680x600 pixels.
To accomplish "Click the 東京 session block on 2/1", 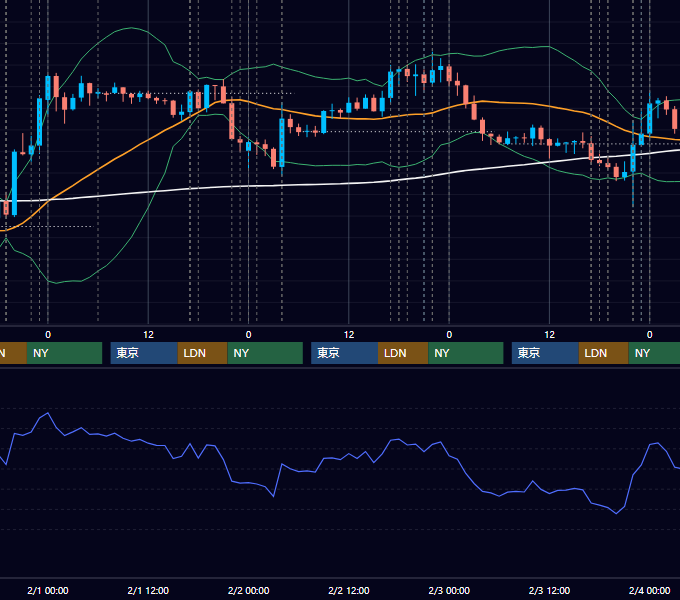I will pyautogui.click(x=144, y=353).
